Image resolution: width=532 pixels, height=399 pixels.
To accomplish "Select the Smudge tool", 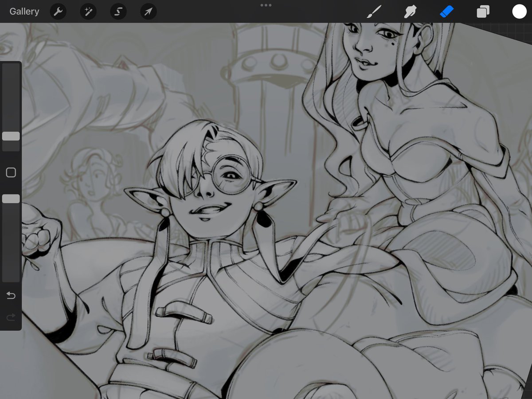I will pos(411,12).
